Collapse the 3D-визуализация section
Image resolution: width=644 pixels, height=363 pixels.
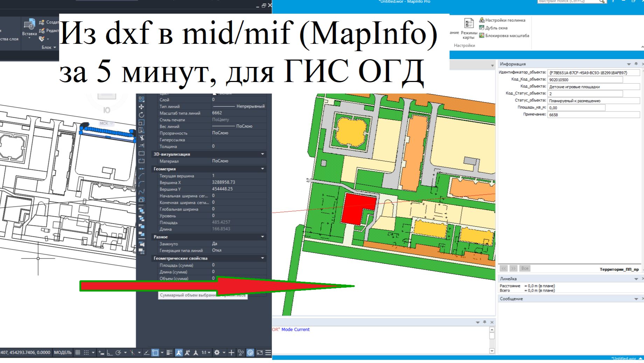(262, 154)
